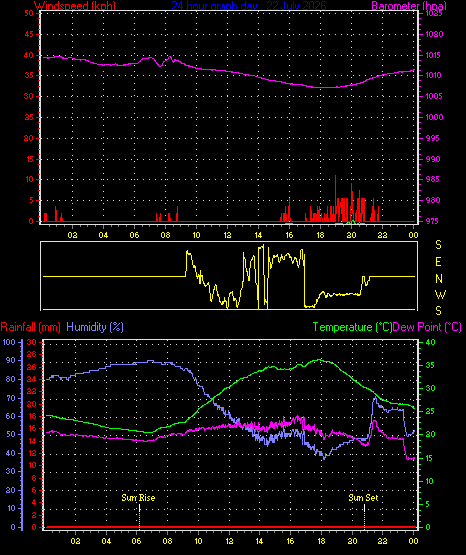Click the 1035 barometer axis value
Image resolution: width=466 pixels, height=555 pixels.
point(434,13)
